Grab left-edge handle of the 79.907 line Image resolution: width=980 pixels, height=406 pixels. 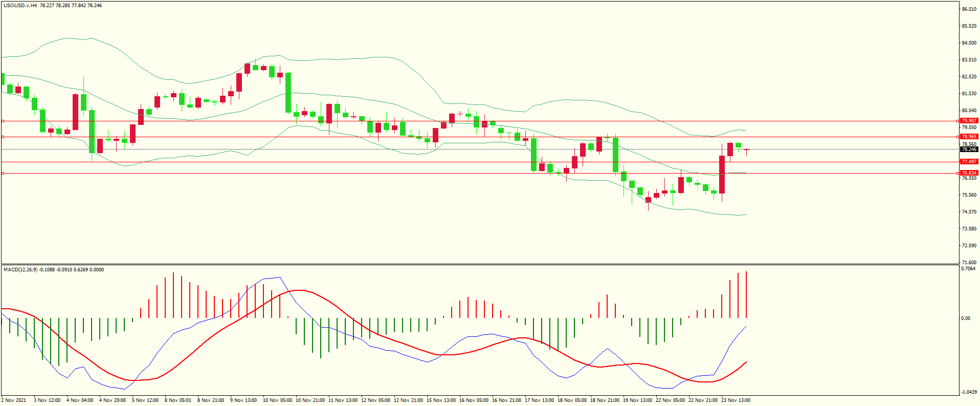pyautogui.click(x=3, y=121)
